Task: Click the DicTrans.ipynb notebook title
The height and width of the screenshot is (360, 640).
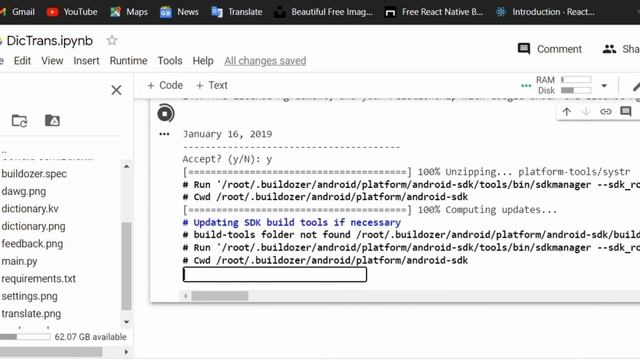Action: 50,41
